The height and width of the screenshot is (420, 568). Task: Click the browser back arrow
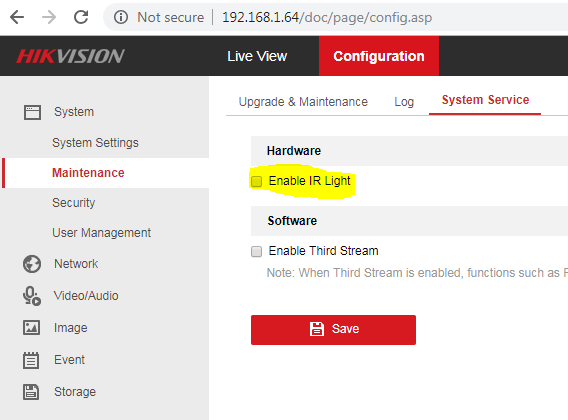point(17,17)
